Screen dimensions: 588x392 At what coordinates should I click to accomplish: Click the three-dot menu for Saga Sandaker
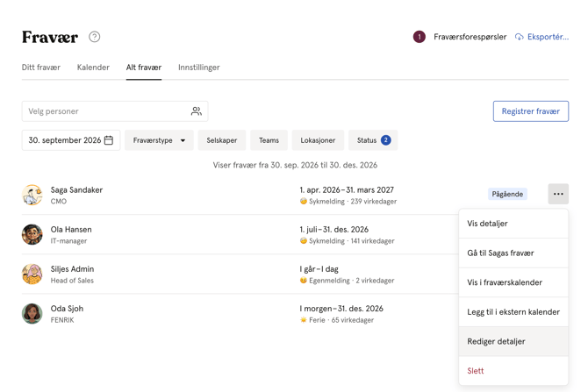click(558, 194)
